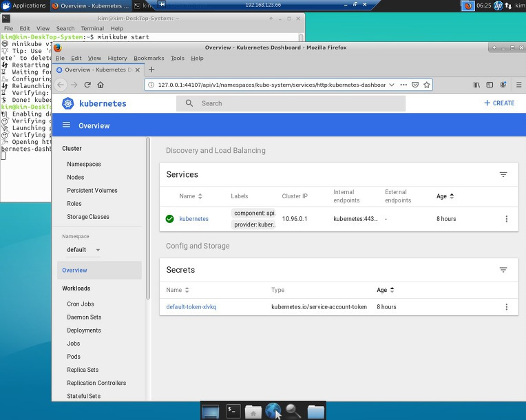Click the component: api label chip
This screenshot has width=526, height=420.
[x=253, y=213]
